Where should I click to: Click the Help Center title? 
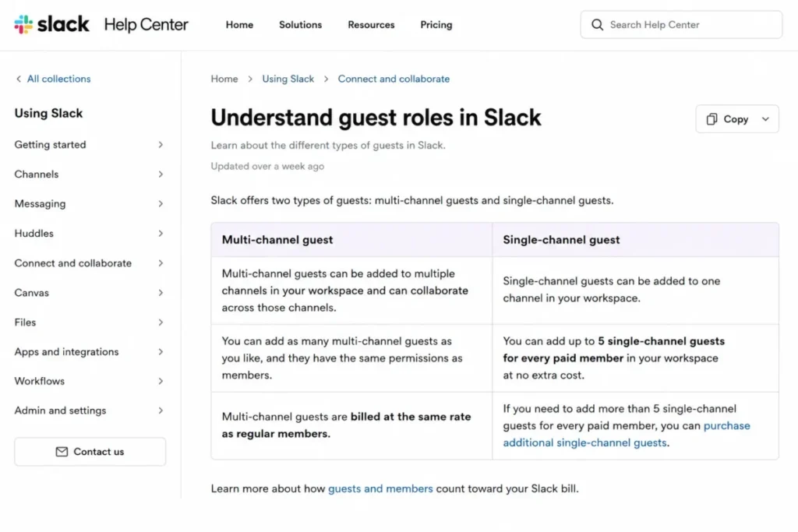click(146, 24)
